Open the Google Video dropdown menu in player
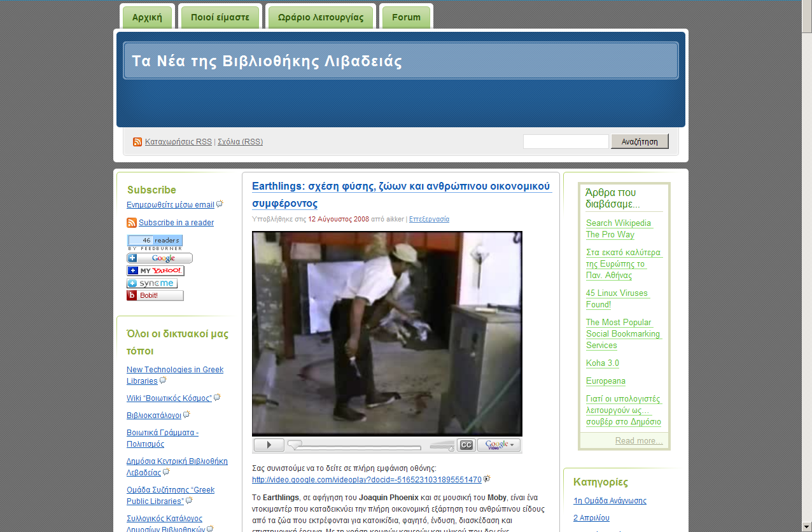Image resolution: width=812 pixels, height=532 pixels. 499,445
